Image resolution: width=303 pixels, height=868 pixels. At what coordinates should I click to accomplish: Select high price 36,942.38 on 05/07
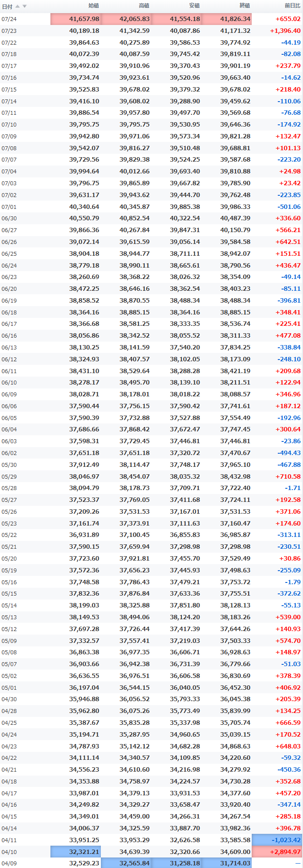(x=135, y=664)
